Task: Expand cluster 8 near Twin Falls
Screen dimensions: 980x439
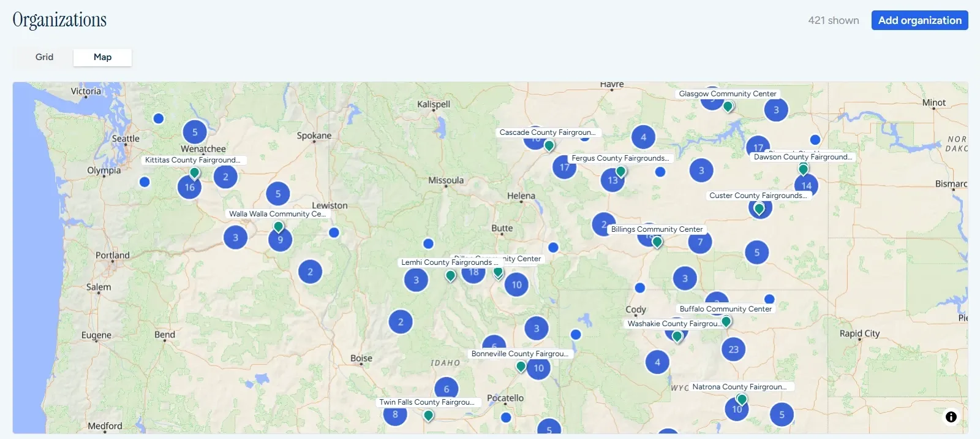Action: 395,415
